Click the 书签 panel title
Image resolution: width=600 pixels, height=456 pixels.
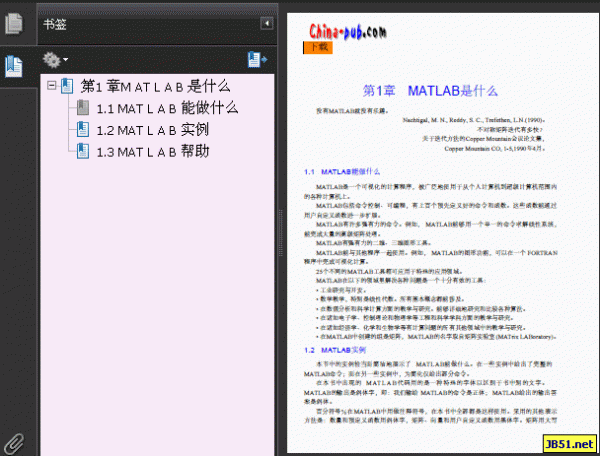coord(55,24)
